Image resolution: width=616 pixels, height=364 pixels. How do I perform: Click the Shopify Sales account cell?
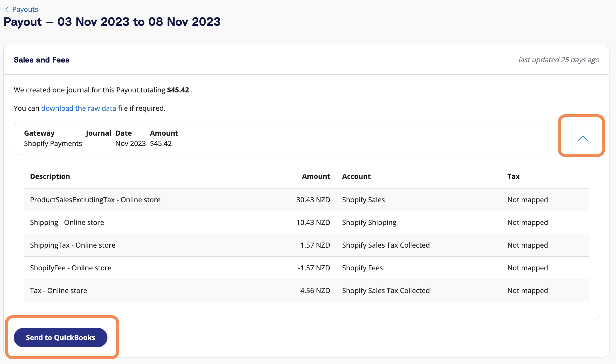[363, 200]
